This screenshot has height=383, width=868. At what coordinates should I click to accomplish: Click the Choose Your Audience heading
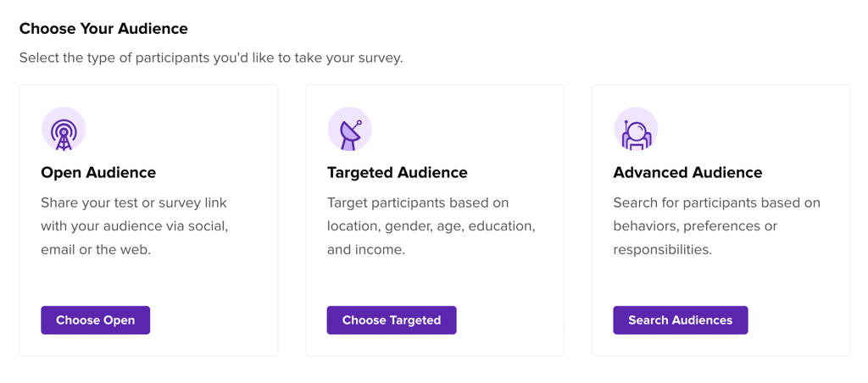coord(103,29)
